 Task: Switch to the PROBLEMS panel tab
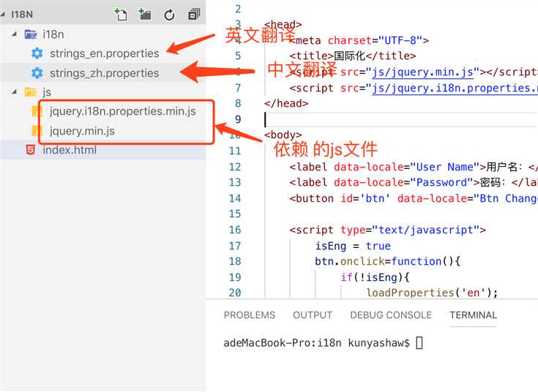(x=250, y=314)
